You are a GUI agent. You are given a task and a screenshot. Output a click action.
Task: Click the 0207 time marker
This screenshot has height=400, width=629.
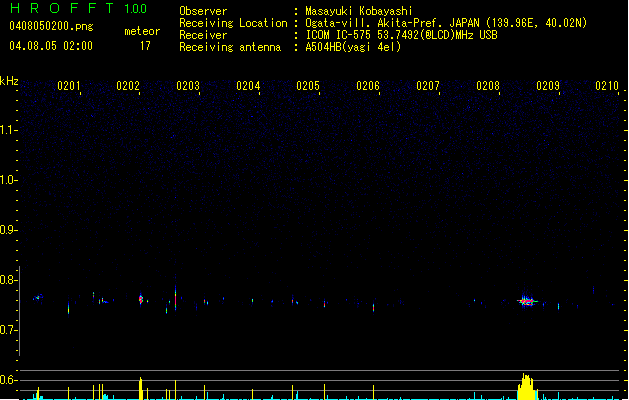coord(428,86)
